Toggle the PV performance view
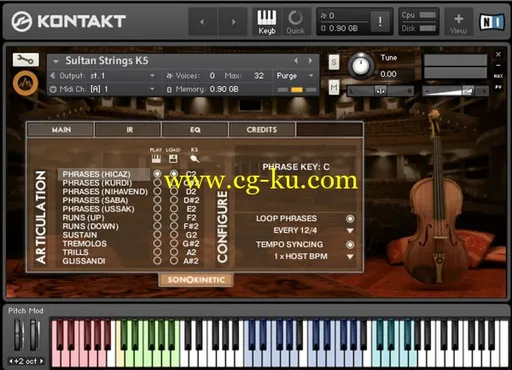512x370 pixels. pyautogui.click(x=498, y=87)
